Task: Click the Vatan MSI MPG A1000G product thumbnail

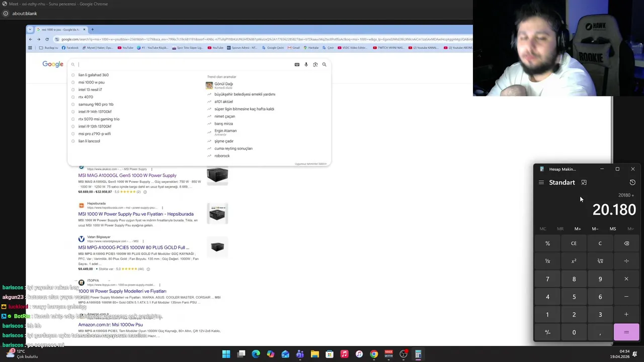Action: (x=217, y=247)
